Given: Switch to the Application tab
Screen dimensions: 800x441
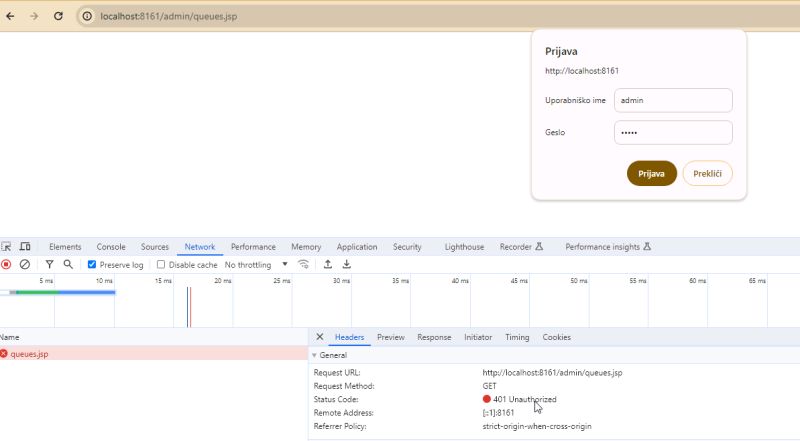Looking at the screenshot, I should 357,247.
